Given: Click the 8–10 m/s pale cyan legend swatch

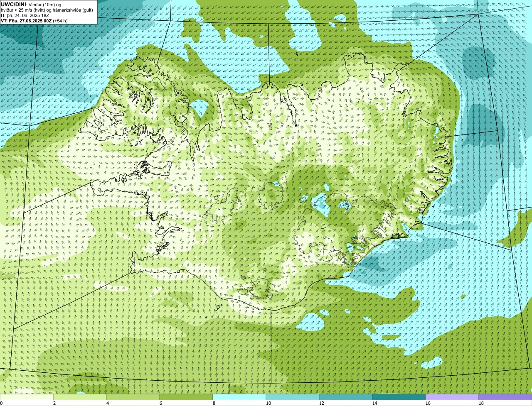Looking at the screenshot, I should pos(239,397).
